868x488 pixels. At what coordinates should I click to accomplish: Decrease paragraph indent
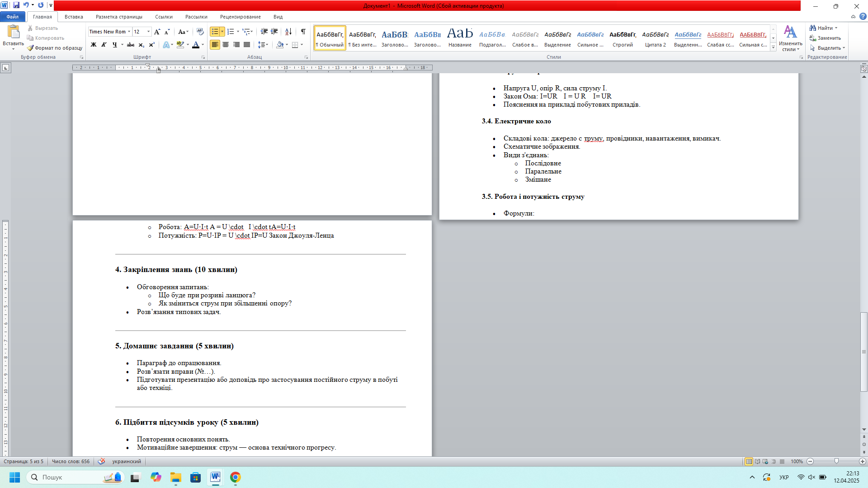pos(264,32)
